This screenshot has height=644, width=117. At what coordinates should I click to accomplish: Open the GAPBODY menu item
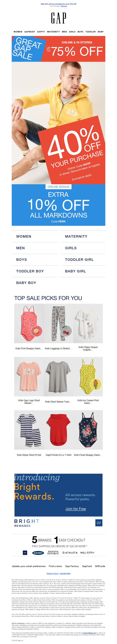[x=30, y=32]
